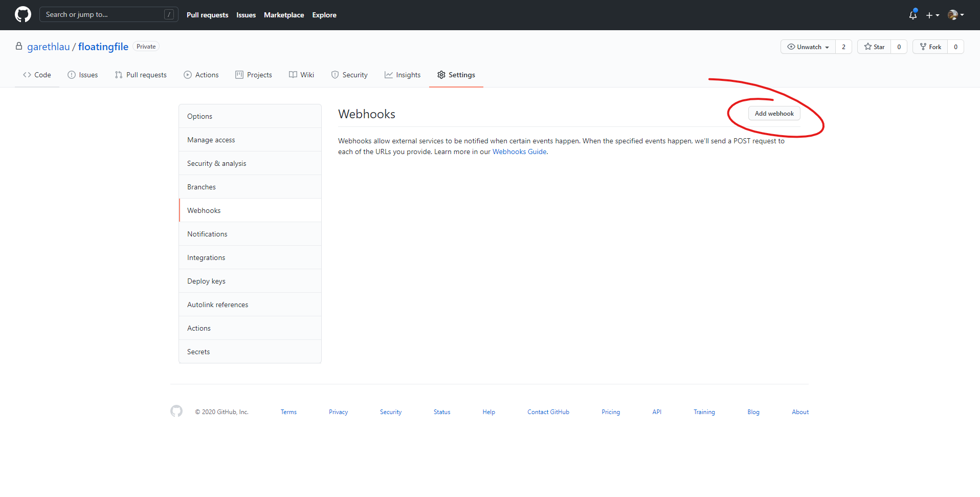This screenshot has width=980, height=497.
Task: Open the Webhooks Guide link
Action: (x=519, y=152)
